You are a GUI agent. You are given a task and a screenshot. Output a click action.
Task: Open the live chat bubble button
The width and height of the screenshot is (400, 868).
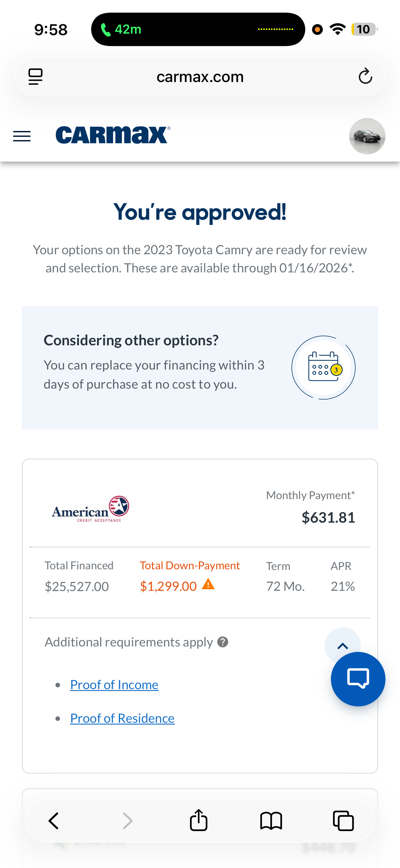point(358,679)
